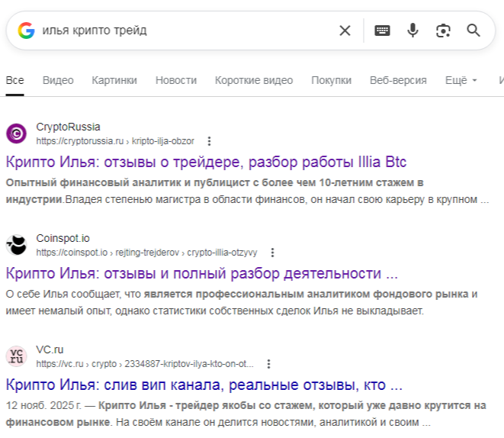Click the Google logo in search bar

tap(27, 31)
